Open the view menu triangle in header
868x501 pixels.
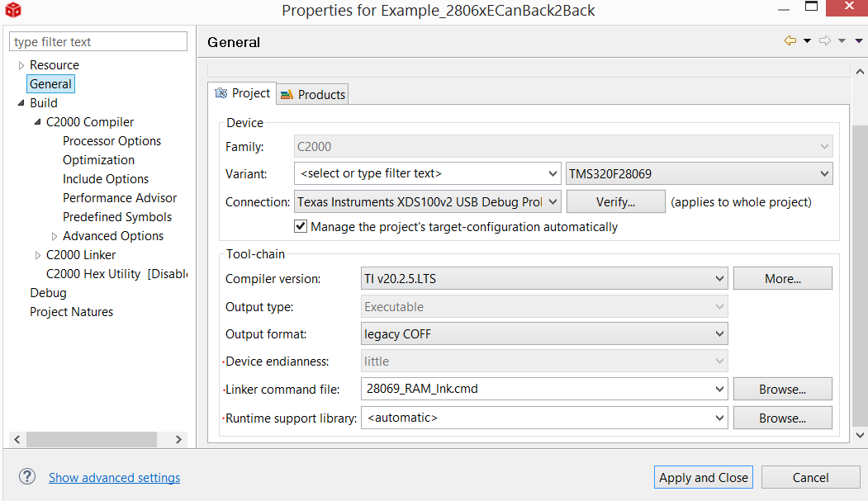coord(859,41)
